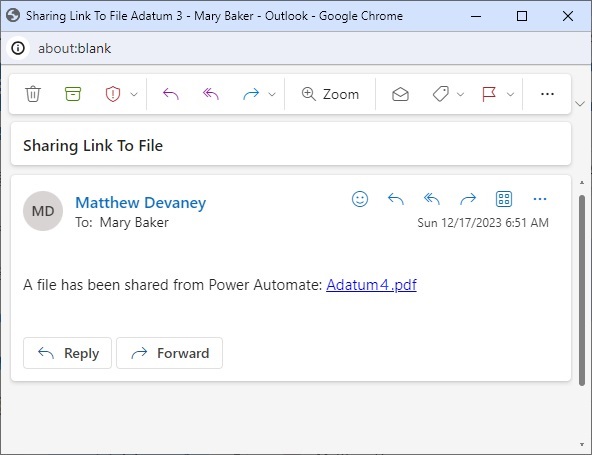
Task: Open toolbar more options ellipsis
Action: pos(547,94)
